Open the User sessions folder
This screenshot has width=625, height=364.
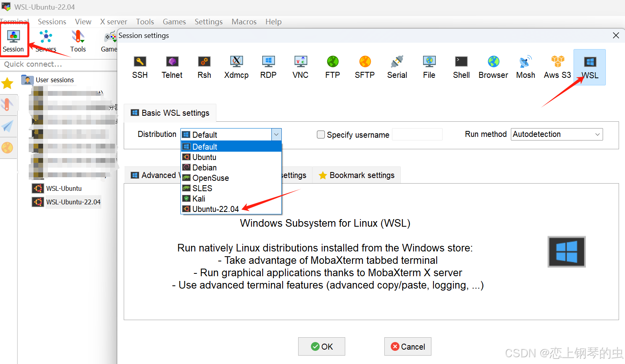55,79
